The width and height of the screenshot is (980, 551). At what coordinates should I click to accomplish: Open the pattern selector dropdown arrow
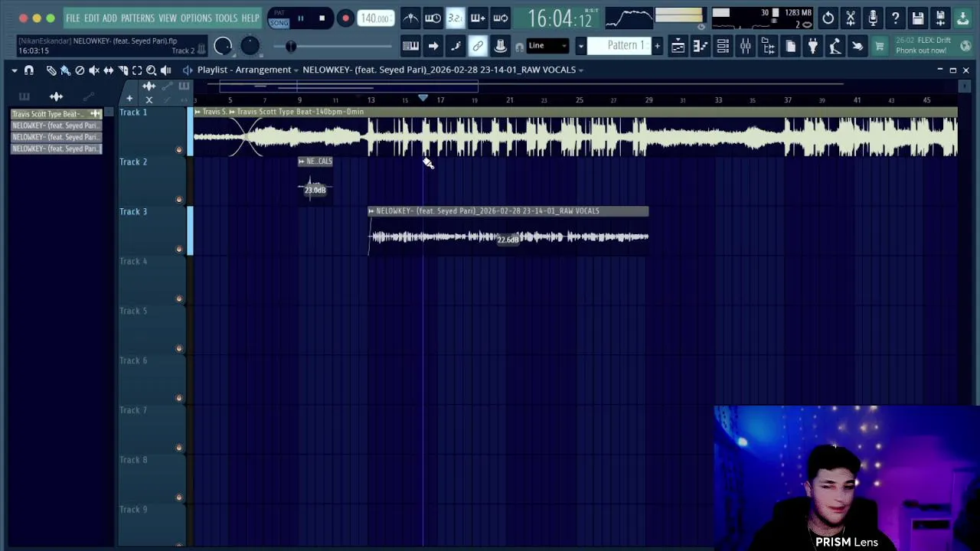(580, 46)
